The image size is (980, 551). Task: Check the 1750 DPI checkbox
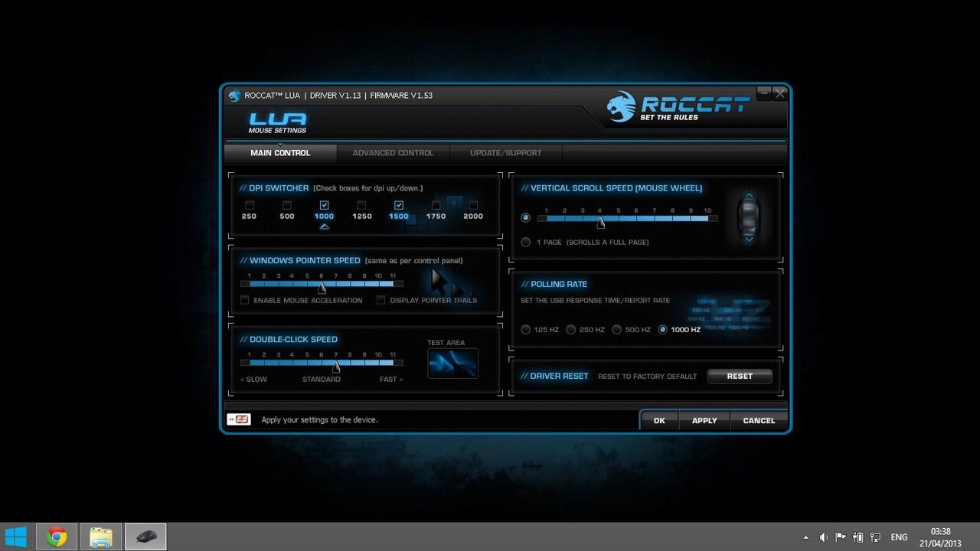pos(436,205)
